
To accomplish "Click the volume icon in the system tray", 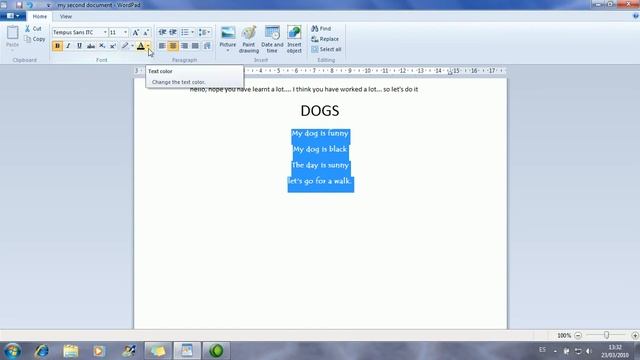I will click(589, 351).
